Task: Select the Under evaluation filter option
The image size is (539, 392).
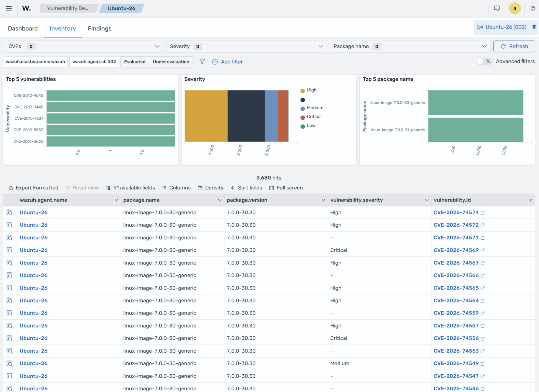Action: click(171, 62)
